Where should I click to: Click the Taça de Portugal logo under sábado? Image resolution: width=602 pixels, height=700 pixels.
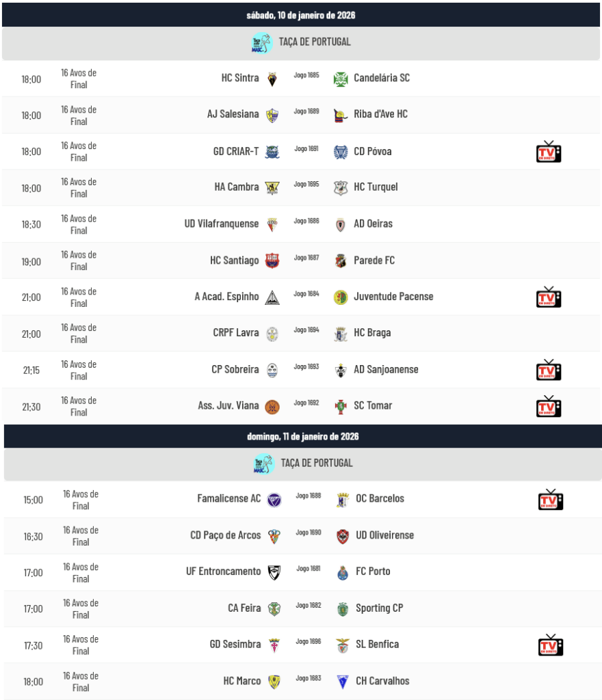pyautogui.click(x=262, y=43)
